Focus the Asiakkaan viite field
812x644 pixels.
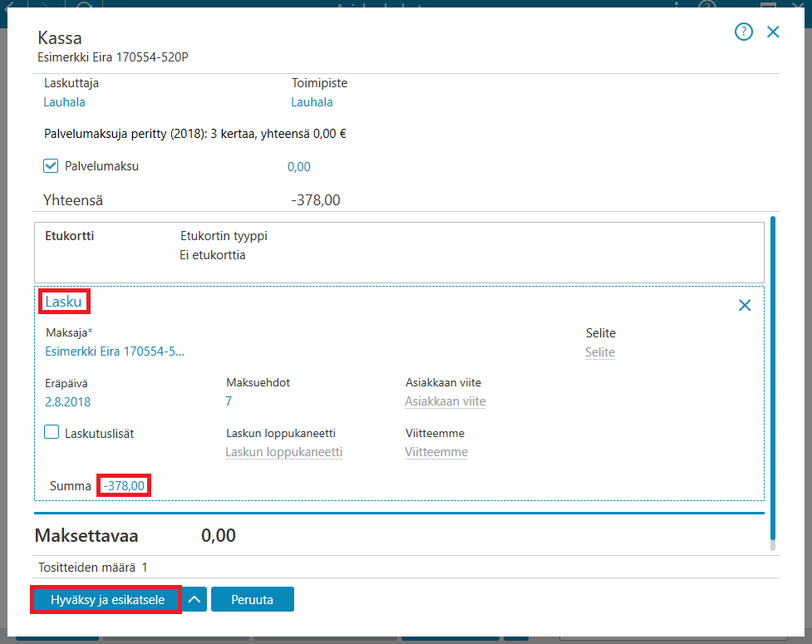(x=445, y=401)
